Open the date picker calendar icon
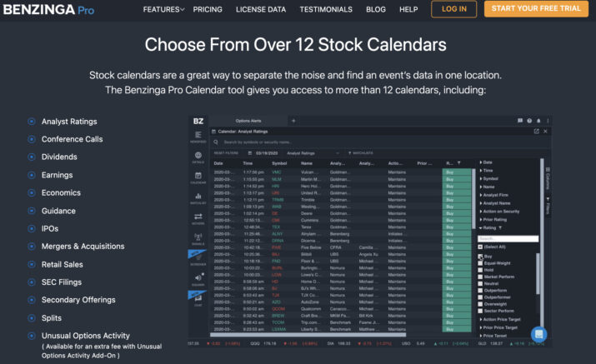This screenshot has width=596, height=364. [x=250, y=153]
